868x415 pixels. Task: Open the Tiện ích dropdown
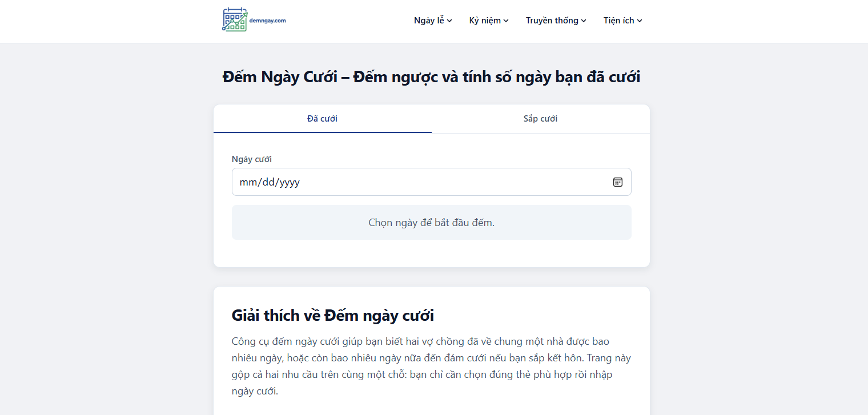point(623,21)
